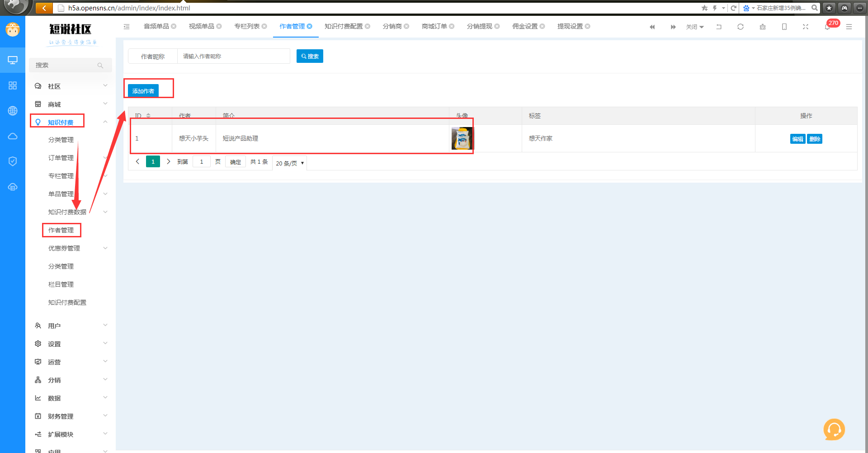Open browser favorites star button

pyautogui.click(x=829, y=8)
